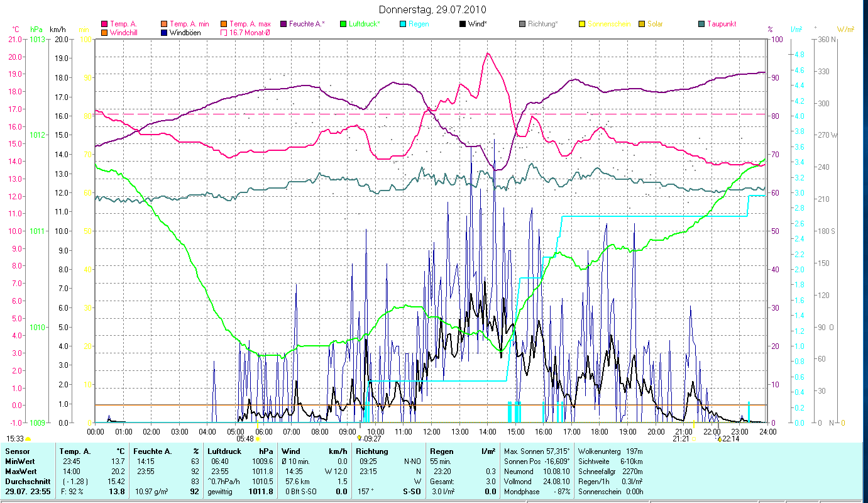This screenshot has height=503, width=868.
Task: Click the °C axis unit label
Action: 16,29
